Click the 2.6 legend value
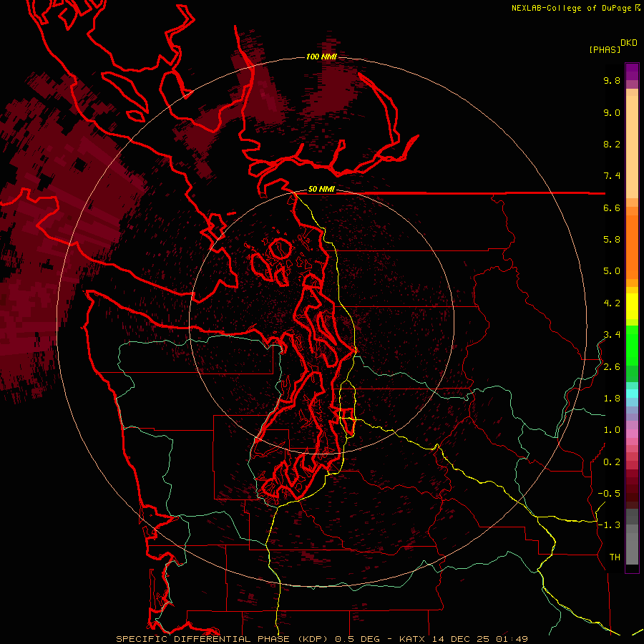 [x=612, y=367]
